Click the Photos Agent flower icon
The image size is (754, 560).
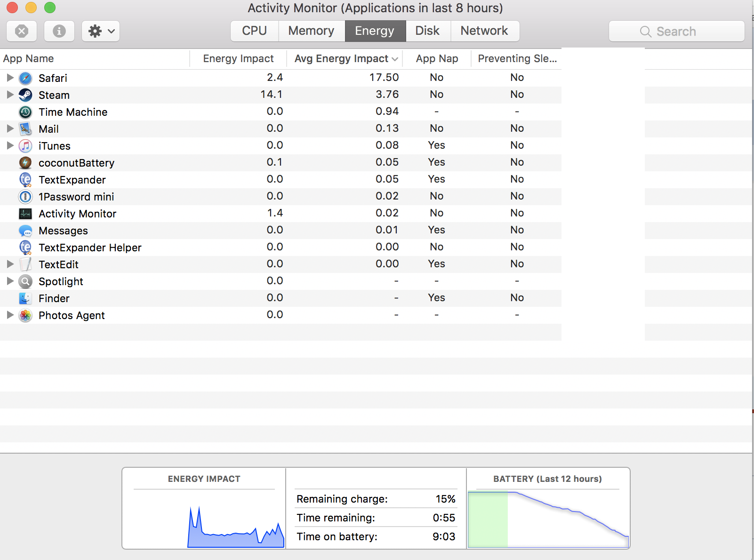tap(25, 315)
